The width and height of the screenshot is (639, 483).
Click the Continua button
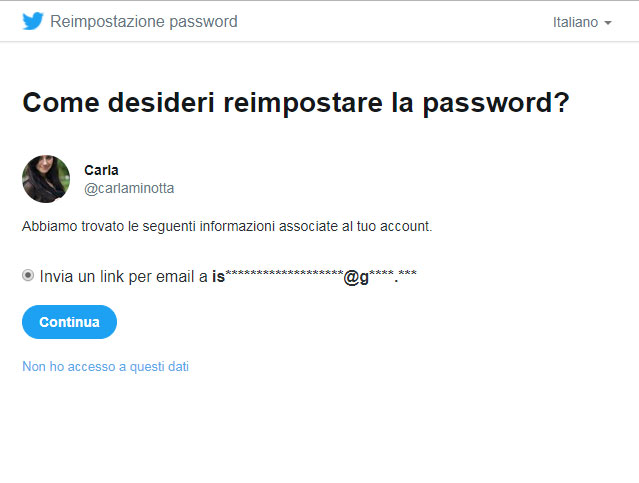[x=69, y=322]
